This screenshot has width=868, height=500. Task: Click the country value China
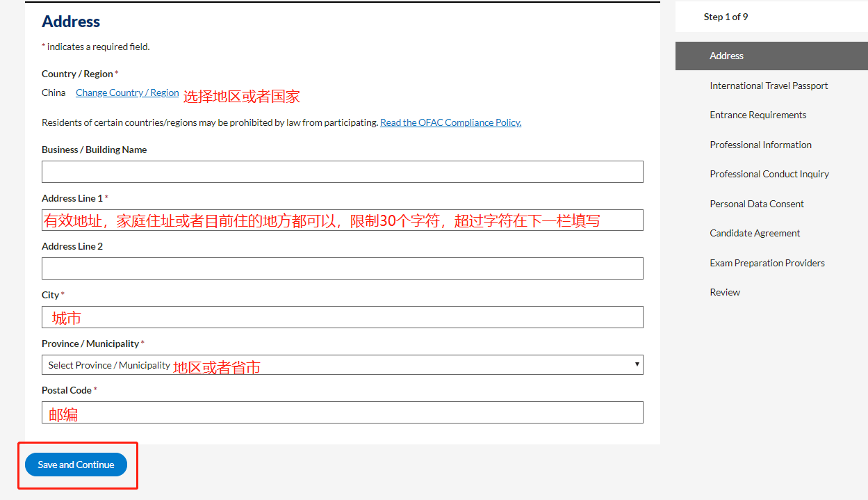tap(54, 92)
